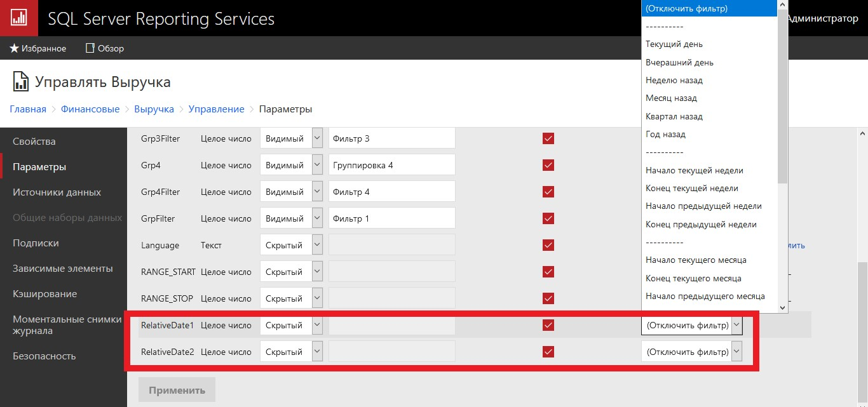Toggle checkbox in the GrpFilter row
The image size is (868, 407).
[x=548, y=218]
